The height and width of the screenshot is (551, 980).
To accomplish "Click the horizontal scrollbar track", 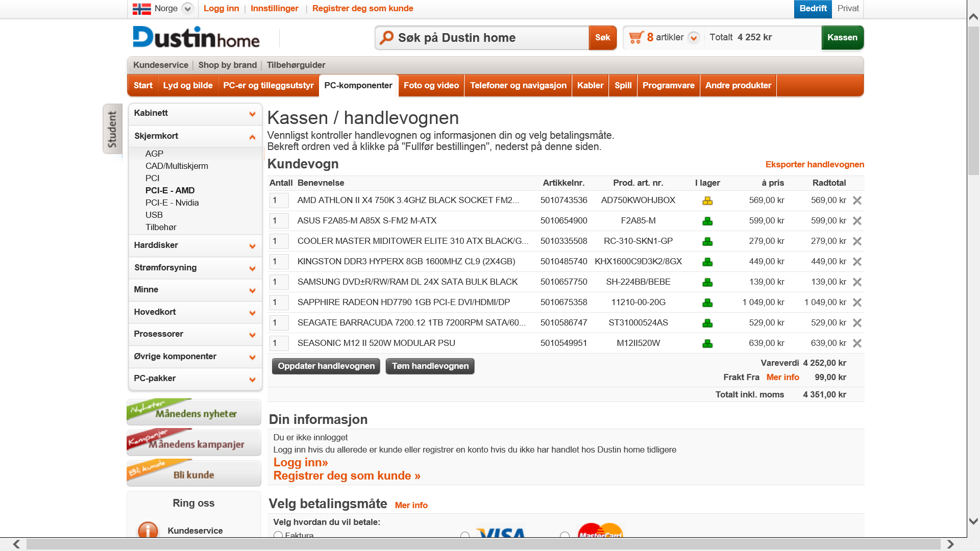I will (x=483, y=544).
